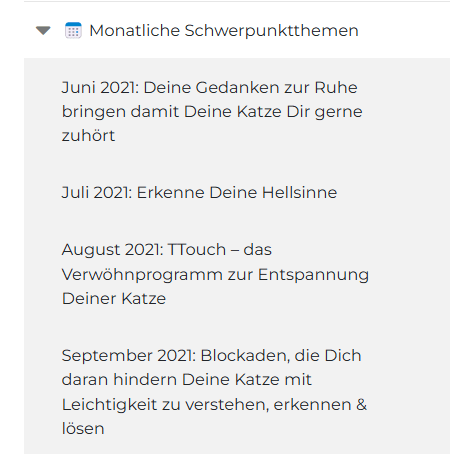This screenshot has width=450, height=454.
Task: Click the bringen damit Deine Katze line
Action: (212, 112)
